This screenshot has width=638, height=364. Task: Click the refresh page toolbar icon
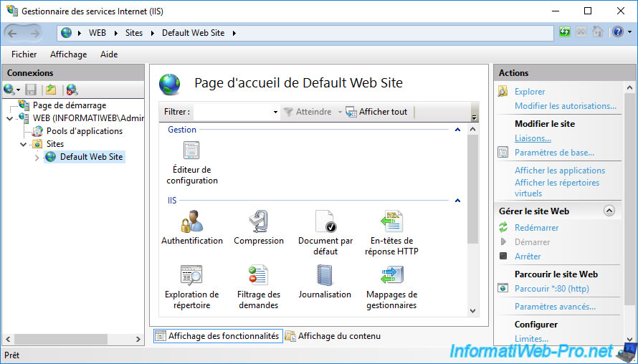pyautogui.click(x=565, y=32)
